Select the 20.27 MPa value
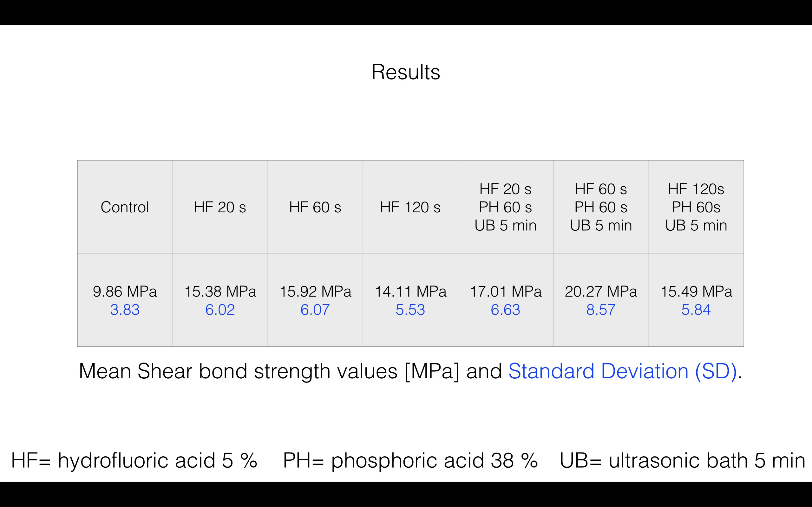This screenshot has width=812, height=507. coord(601,292)
